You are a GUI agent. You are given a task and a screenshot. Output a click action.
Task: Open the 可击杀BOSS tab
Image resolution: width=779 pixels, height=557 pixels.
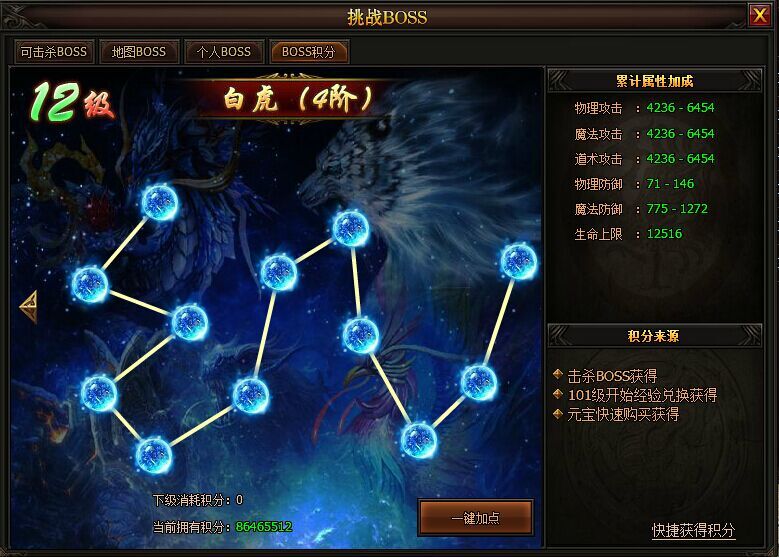pos(53,52)
